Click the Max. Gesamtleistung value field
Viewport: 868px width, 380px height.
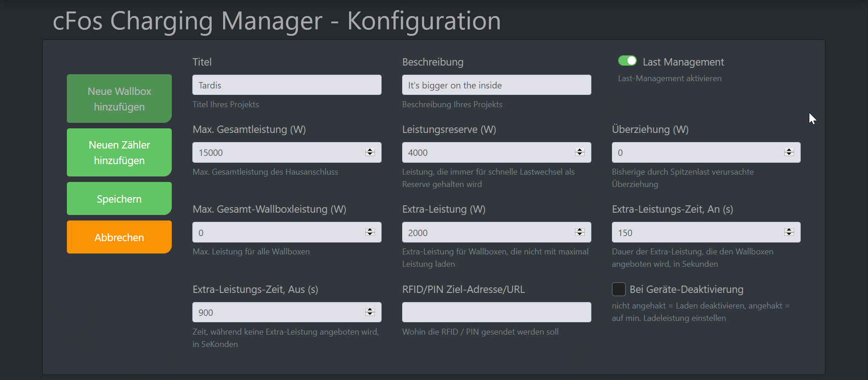(287, 152)
